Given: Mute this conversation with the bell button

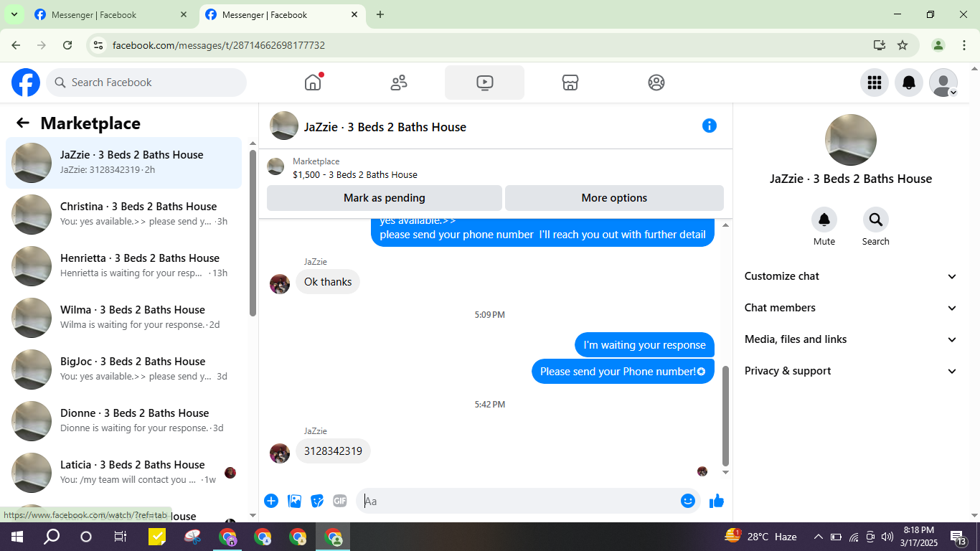Looking at the screenshot, I should [x=824, y=220].
